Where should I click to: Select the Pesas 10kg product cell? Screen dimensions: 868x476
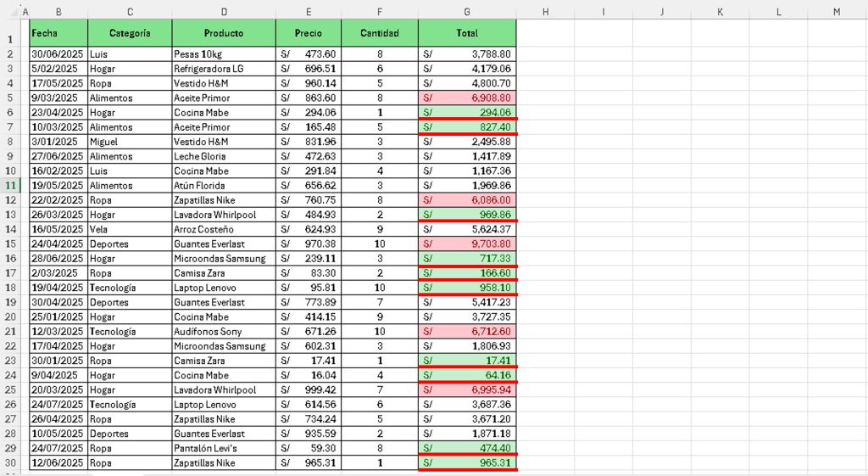click(x=224, y=54)
